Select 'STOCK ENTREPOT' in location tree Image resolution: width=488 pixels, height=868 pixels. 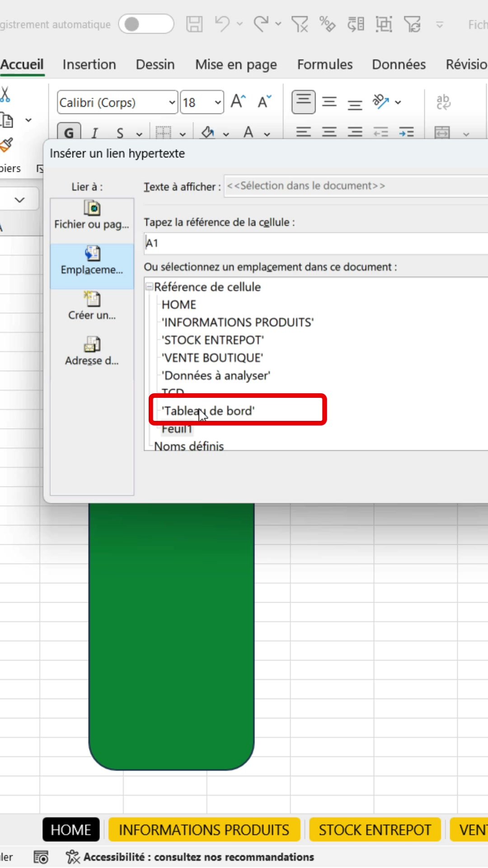(x=213, y=340)
